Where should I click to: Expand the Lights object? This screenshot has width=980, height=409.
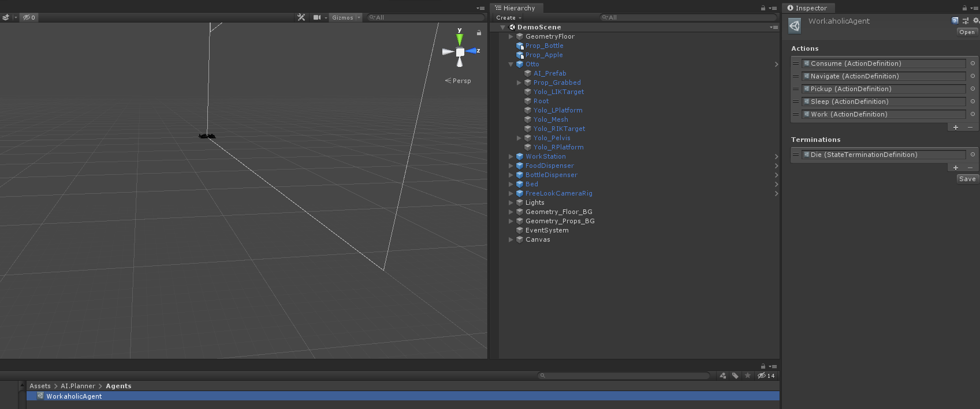[x=511, y=202]
